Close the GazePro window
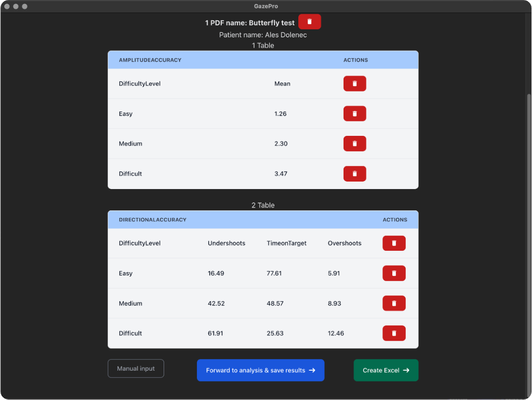Image resolution: width=532 pixels, height=400 pixels. pos(7,6)
